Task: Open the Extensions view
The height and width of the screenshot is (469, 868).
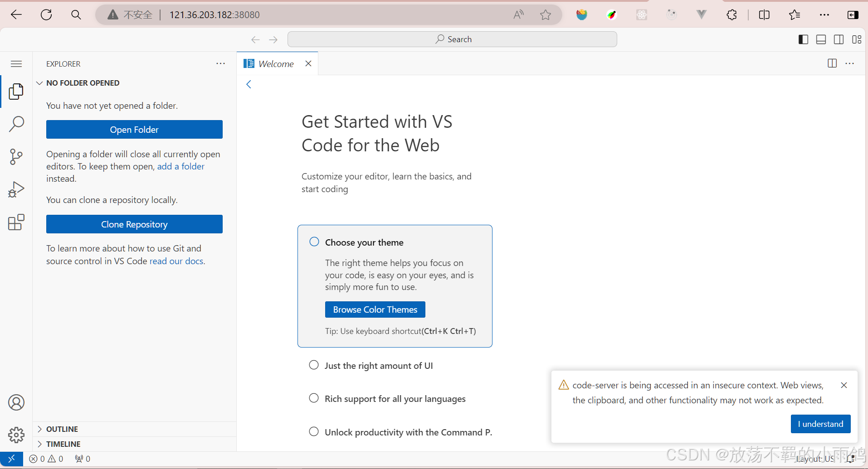Action: (x=16, y=222)
